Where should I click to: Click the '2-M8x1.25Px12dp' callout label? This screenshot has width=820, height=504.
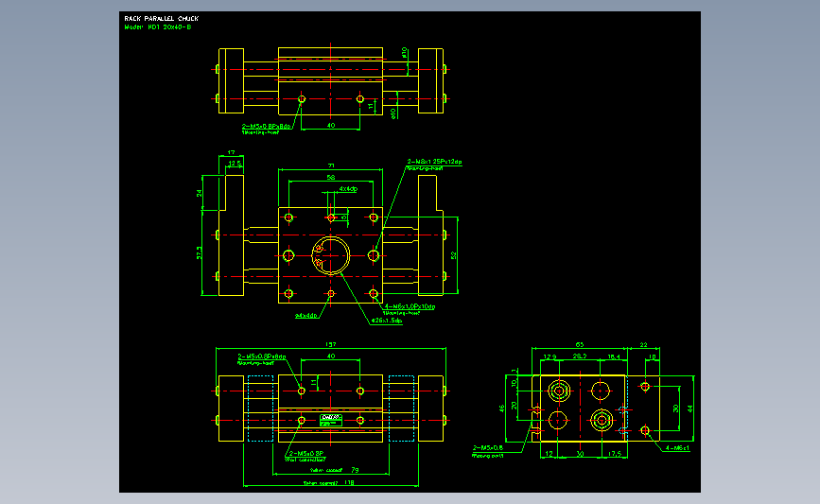[434, 162]
